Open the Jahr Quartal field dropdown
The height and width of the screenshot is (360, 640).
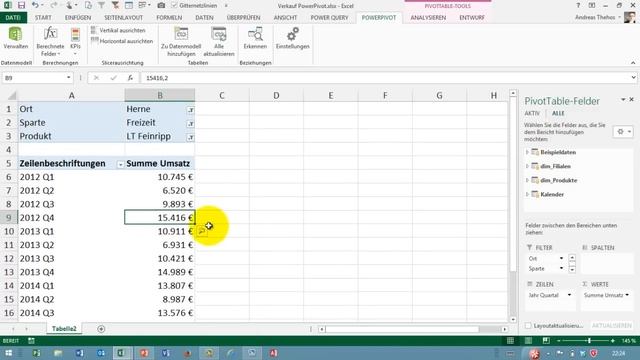[x=569, y=295]
